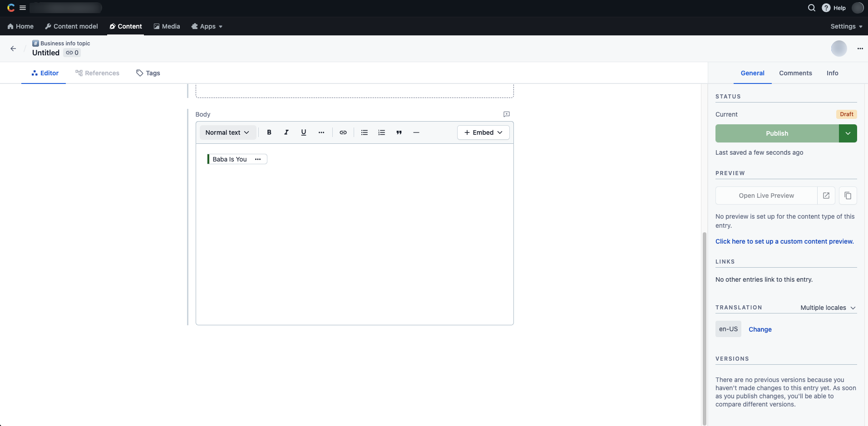The image size is (868, 426).
Task: Select the Comments sidebar tab
Action: (x=795, y=73)
